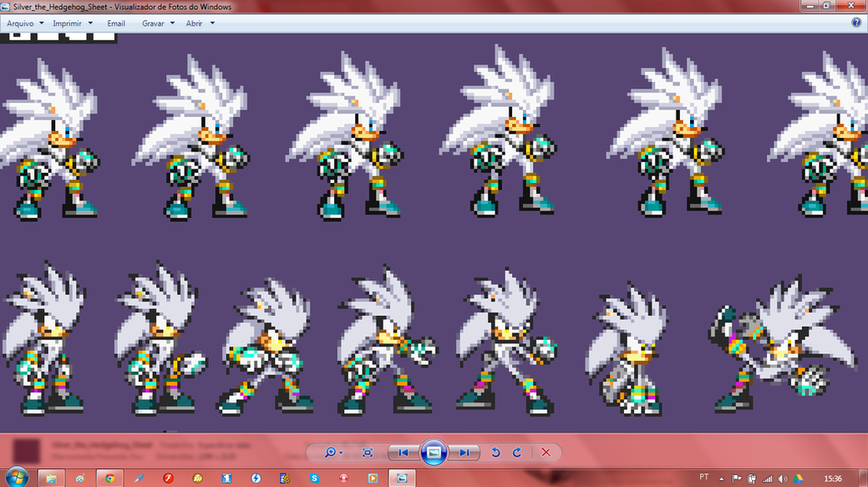Viewport: 868px width, 487px height.
Task: Expand the Arquivo dropdown arrow
Action: coord(41,23)
